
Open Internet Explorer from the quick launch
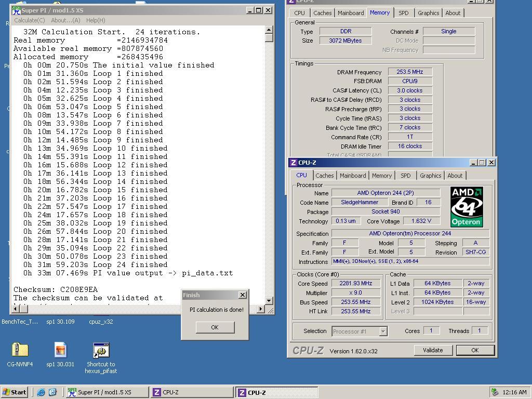click(41, 392)
